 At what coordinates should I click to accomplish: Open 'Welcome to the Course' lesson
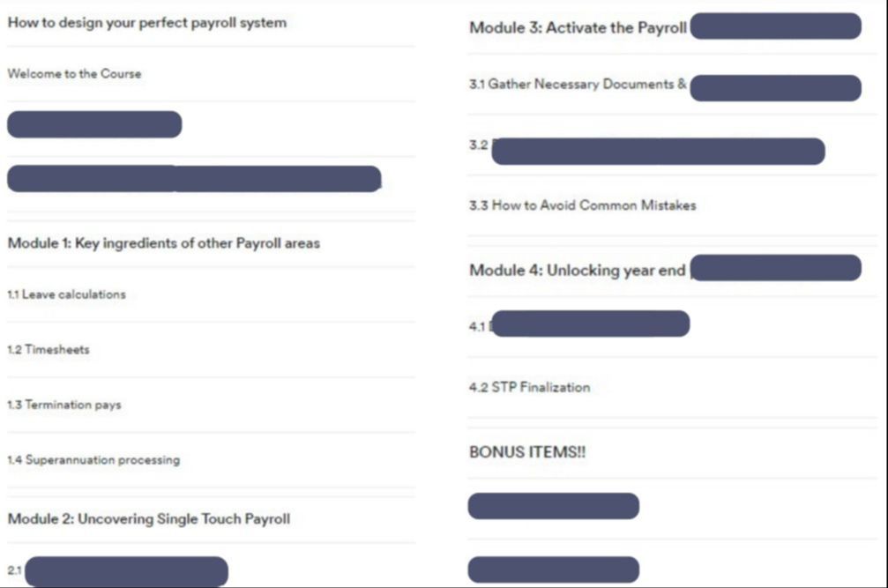(74, 73)
